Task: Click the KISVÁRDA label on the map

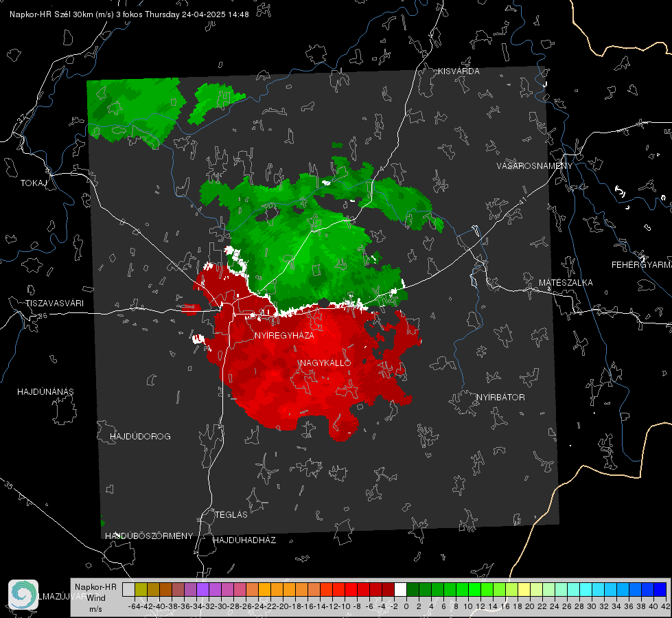Action: pyautogui.click(x=459, y=71)
